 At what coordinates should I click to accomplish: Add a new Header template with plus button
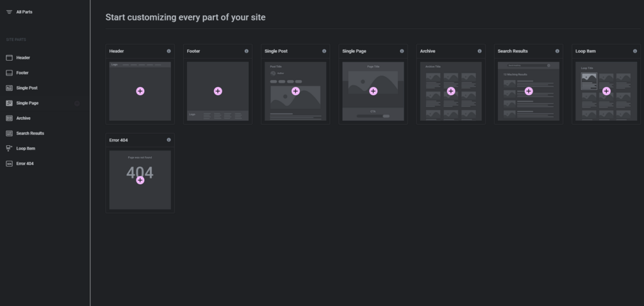[x=140, y=91]
